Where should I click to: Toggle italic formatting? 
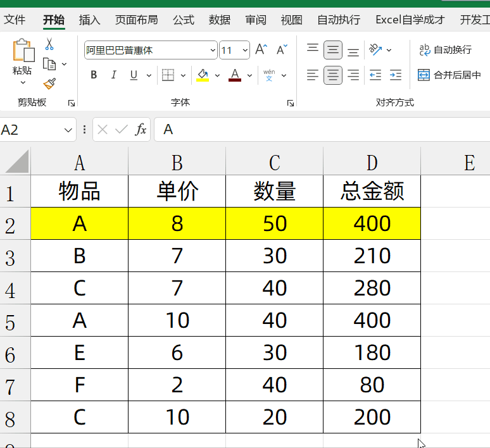114,75
